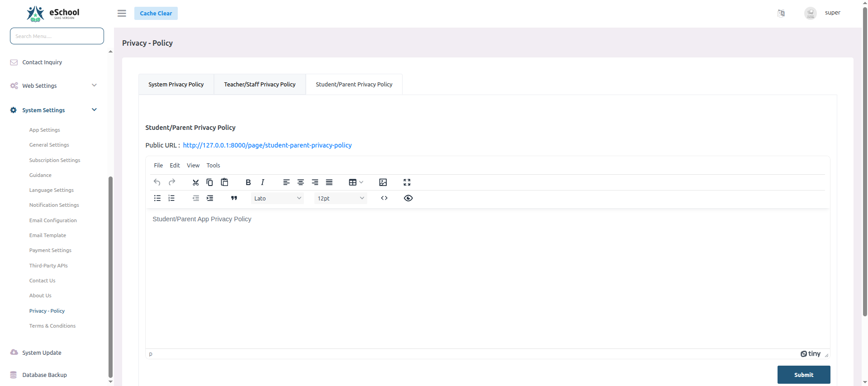The width and height of the screenshot is (868, 386).
Task: Click the undo icon in editor toolbar
Action: pyautogui.click(x=157, y=182)
